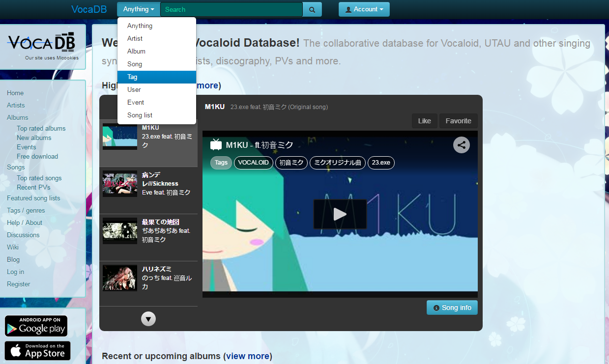Viewport: 609px width, 364px height.
Task: Open Blog sidebar link
Action: point(13,260)
